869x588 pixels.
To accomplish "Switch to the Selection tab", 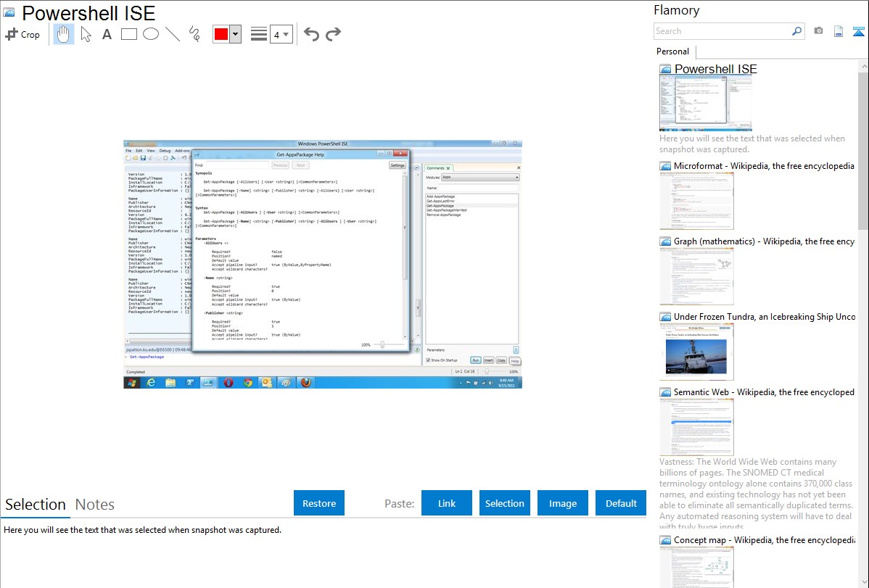I will tap(35, 505).
